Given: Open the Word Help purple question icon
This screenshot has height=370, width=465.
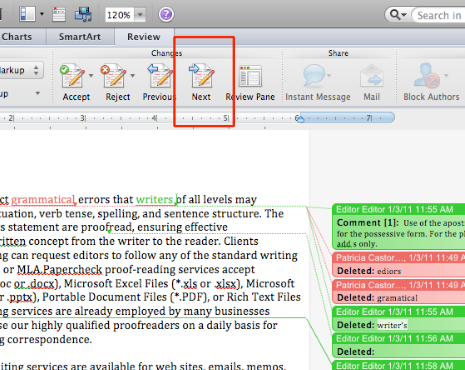Looking at the screenshot, I should pyautogui.click(x=166, y=15).
